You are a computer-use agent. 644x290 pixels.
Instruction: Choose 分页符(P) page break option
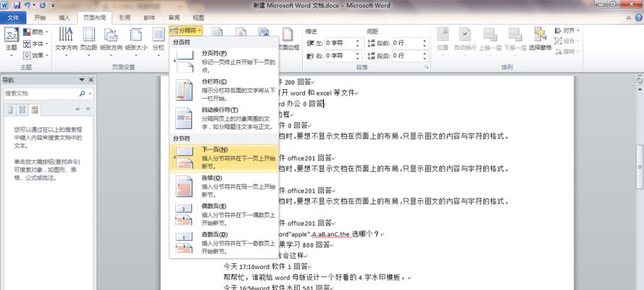225,62
